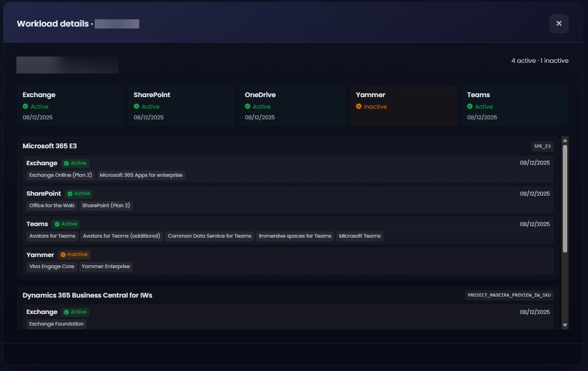Viewport: 588px width, 371px height.
Task: Click Common Data Service for Teams chip
Action: tap(210, 236)
